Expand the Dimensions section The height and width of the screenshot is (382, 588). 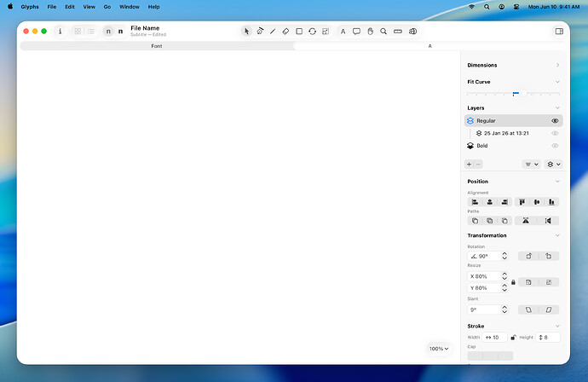point(557,65)
